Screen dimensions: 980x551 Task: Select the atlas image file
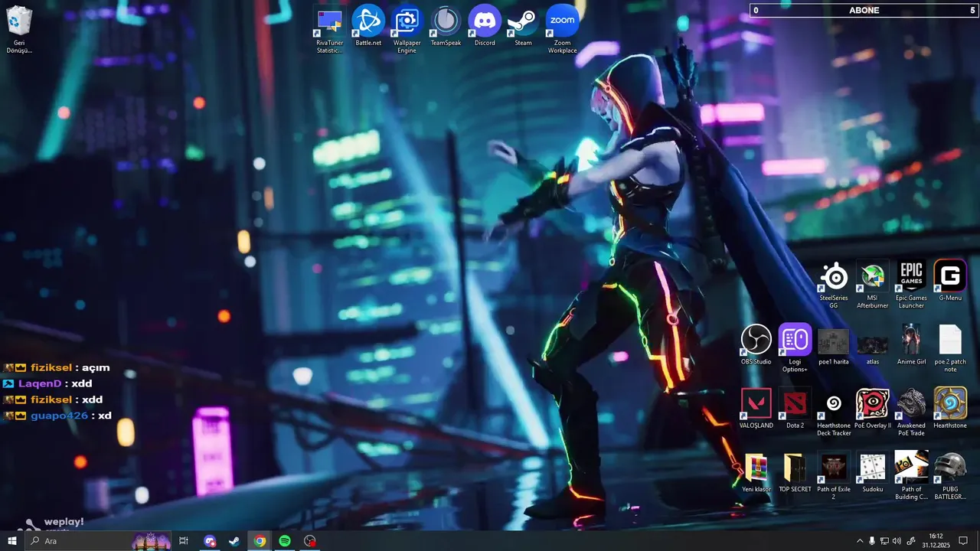tap(872, 348)
